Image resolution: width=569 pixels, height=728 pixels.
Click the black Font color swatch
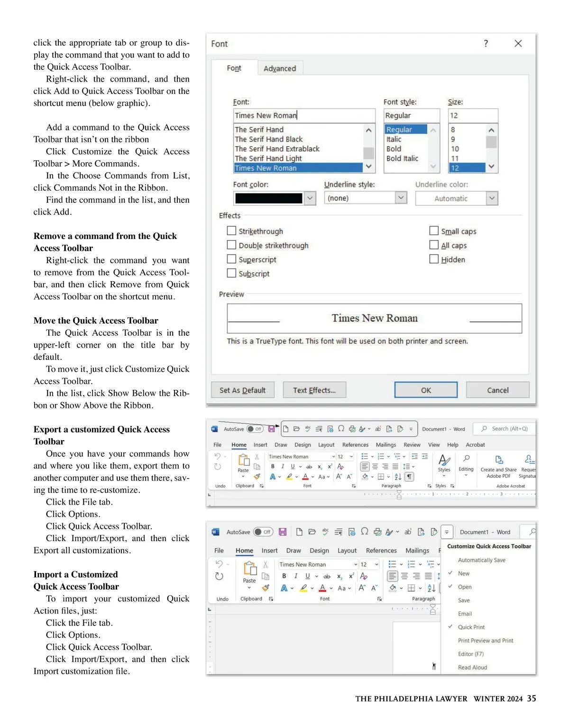click(269, 198)
